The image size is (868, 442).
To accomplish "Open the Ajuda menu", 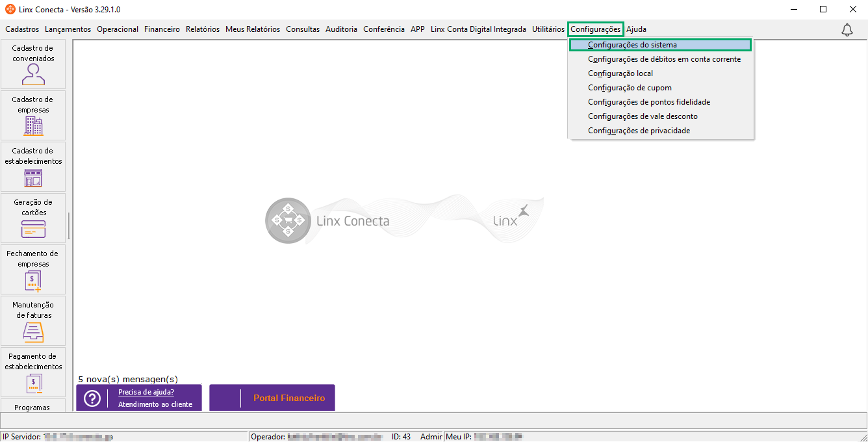I will (636, 29).
